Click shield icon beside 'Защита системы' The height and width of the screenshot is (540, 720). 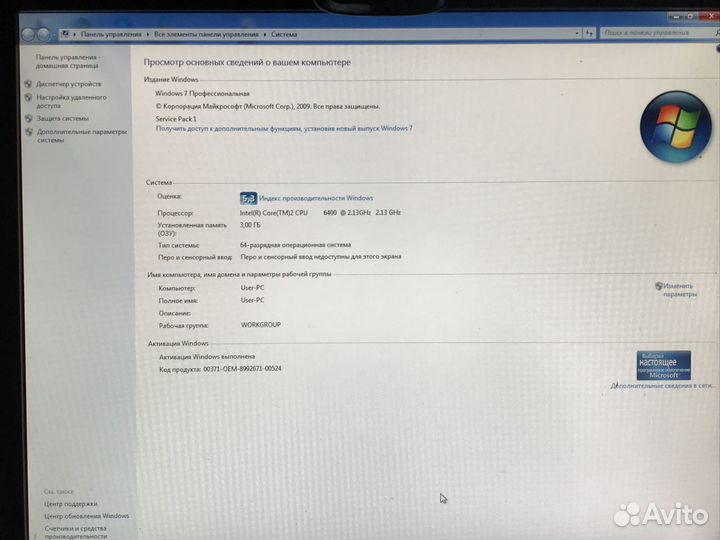click(28, 118)
